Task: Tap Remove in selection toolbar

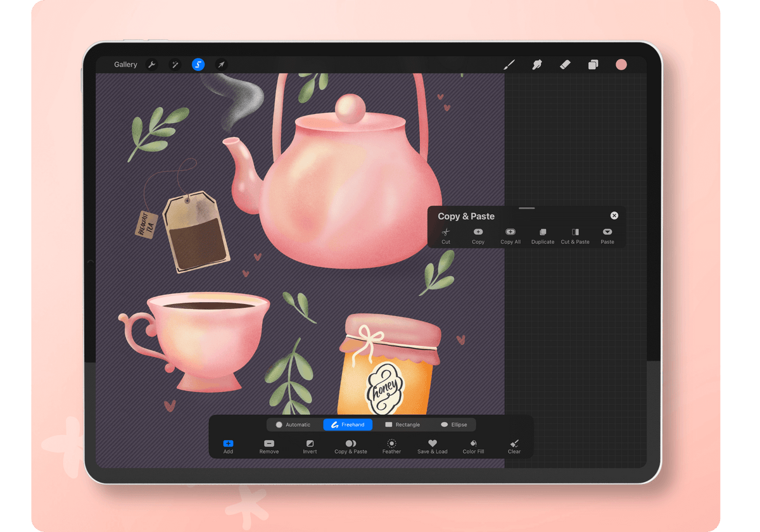Action: (269, 447)
